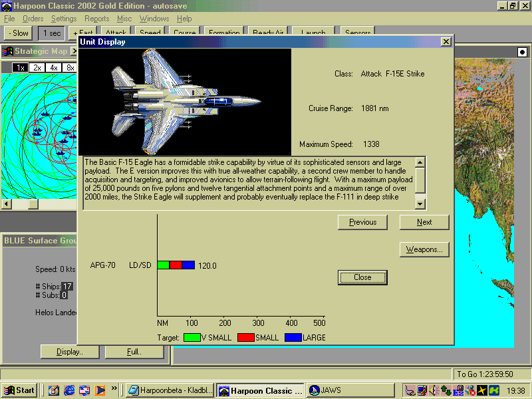Click the tray icon with red X
Image resolution: width=532 pixels, height=399 pixels.
tap(470, 390)
